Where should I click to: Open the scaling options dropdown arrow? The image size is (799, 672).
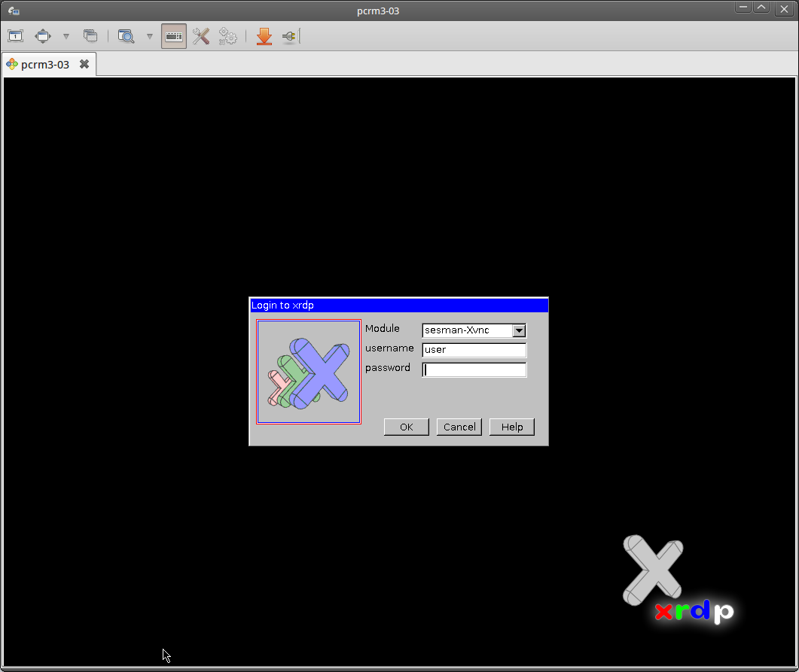(x=149, y=36)
